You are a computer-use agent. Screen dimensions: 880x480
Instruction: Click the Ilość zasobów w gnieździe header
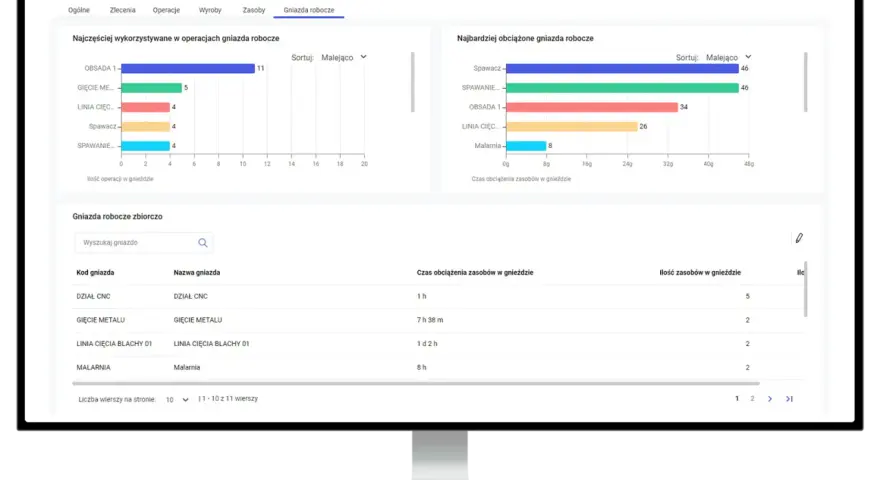pyautogui.click(x=700, y=273)
